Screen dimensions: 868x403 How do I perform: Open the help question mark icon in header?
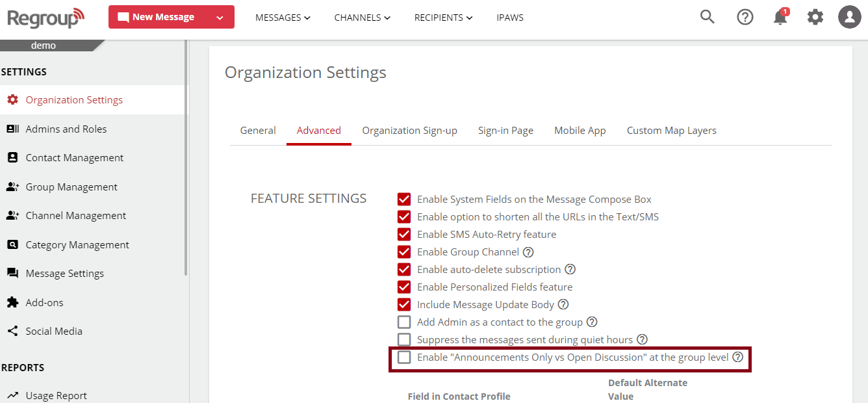coord(745,17)
